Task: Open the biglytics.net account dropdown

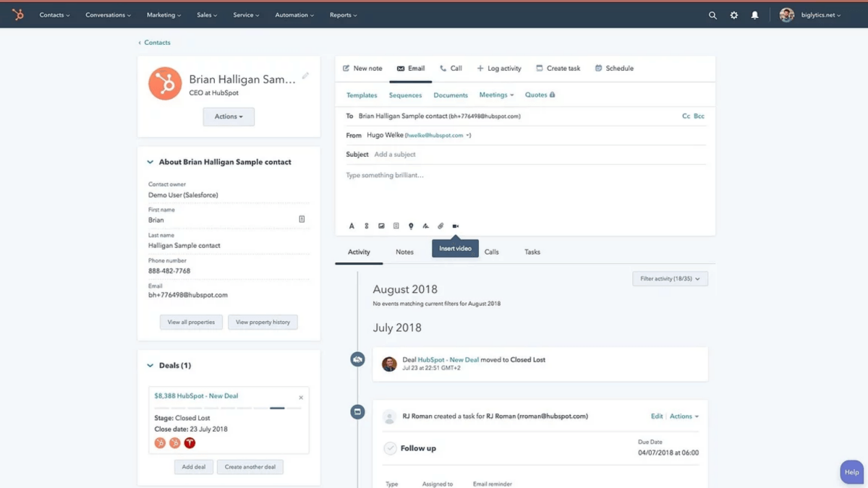Action: 821,15
